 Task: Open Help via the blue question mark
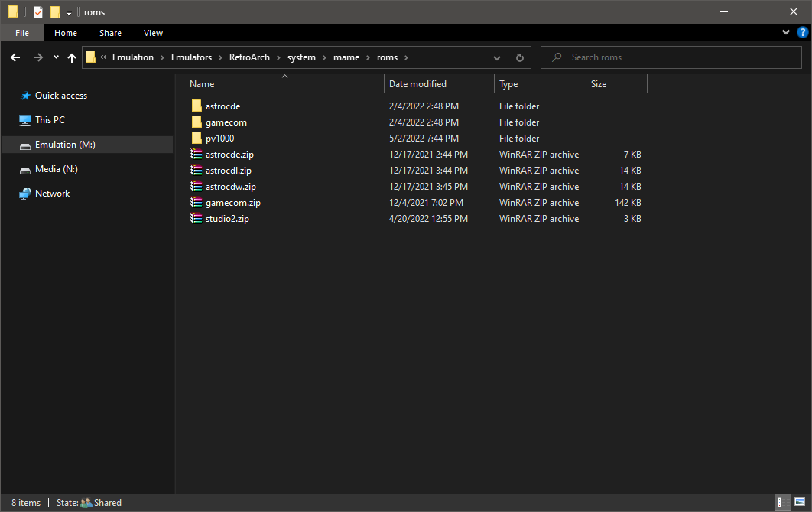click(x=802, y=32)
